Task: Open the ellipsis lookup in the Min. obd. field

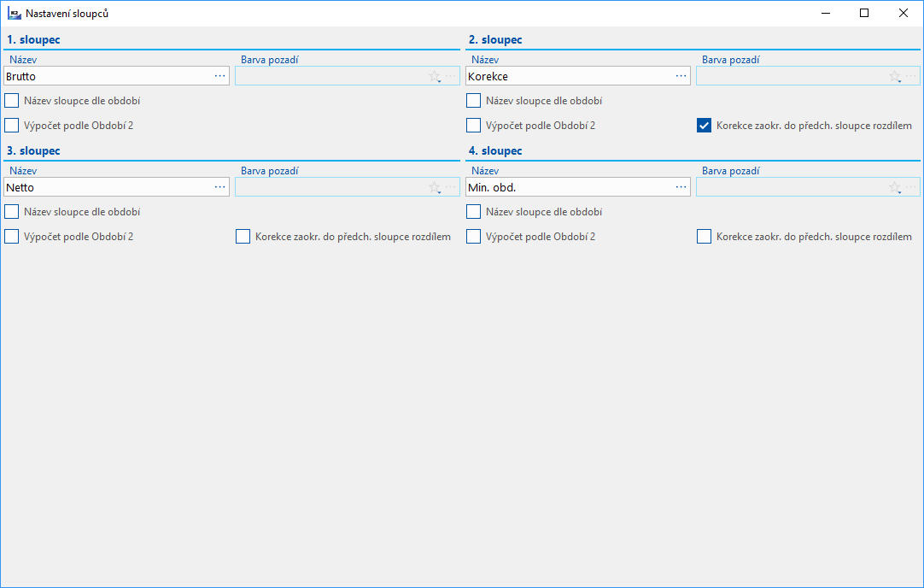Action: tap(681, 187)
